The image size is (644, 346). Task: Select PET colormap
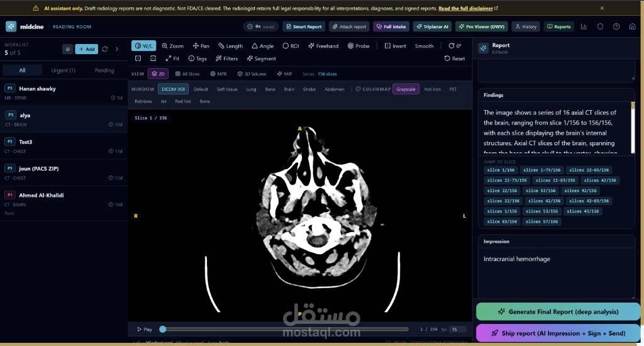[453, 89]
